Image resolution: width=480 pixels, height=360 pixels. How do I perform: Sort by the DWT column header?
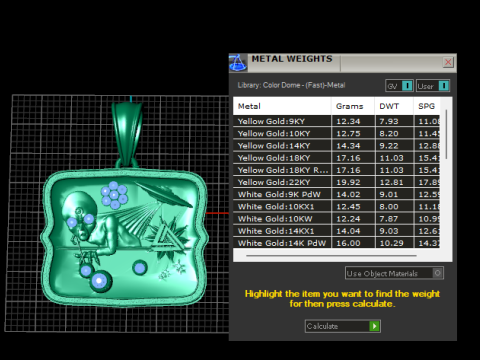394,106
